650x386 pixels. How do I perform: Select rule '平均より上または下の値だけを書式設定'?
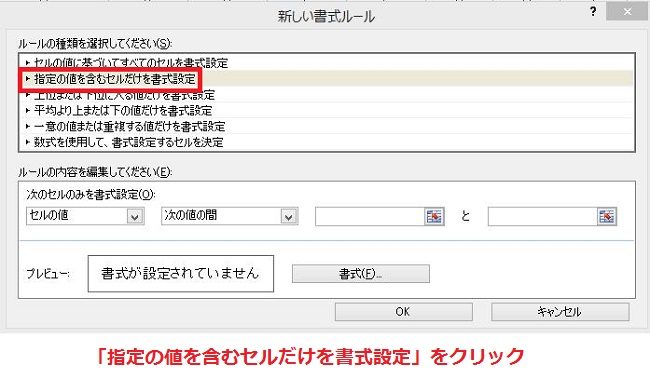327,110
